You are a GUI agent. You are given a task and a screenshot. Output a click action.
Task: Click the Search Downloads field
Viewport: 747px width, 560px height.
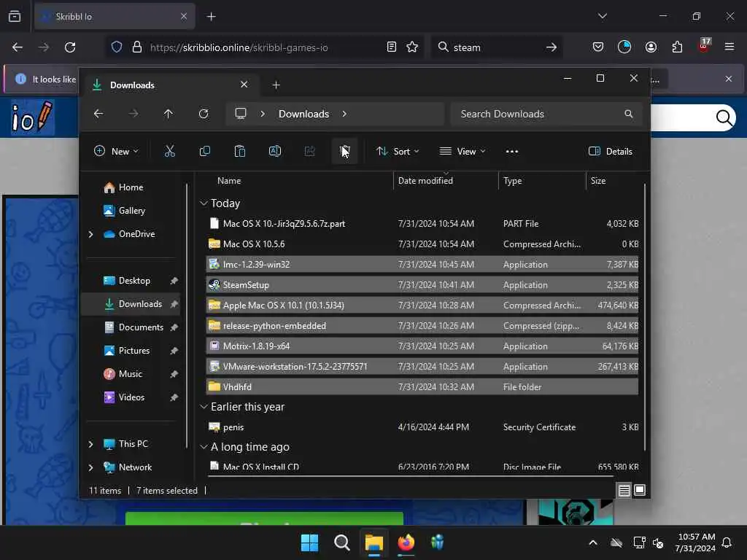tap(546, 114)
